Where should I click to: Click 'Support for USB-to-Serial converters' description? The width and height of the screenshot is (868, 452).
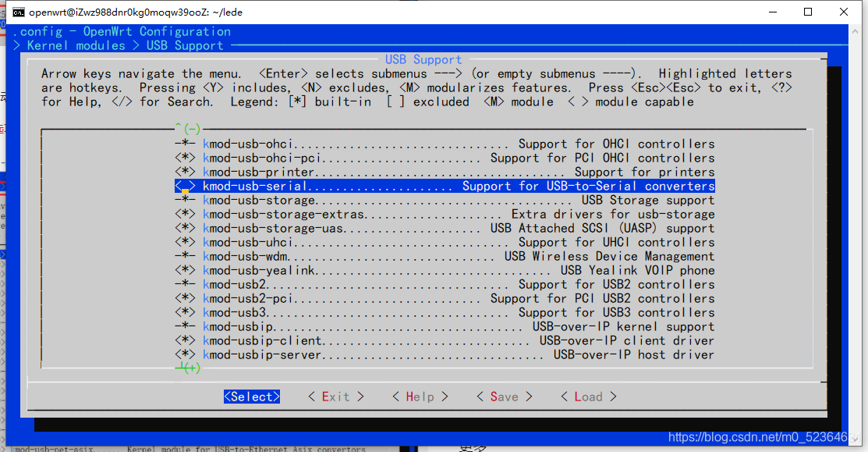tap(589, 186)
